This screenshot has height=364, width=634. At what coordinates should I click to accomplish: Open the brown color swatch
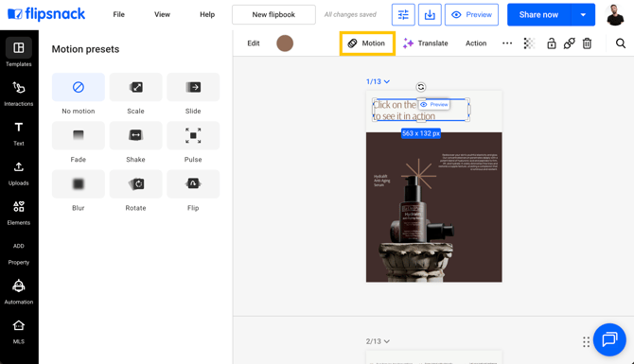[x=285, y=43]
